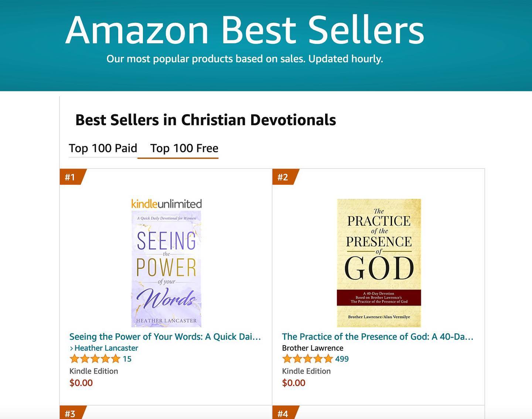Screen dimensions: 532x419
Task: Click the 'Practice of the Presence of God' cover
Action: point(379,262)
